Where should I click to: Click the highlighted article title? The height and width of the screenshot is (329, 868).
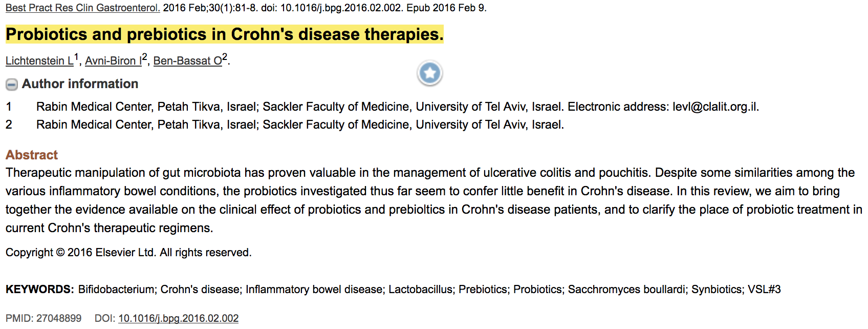click(x=224, y=34)
